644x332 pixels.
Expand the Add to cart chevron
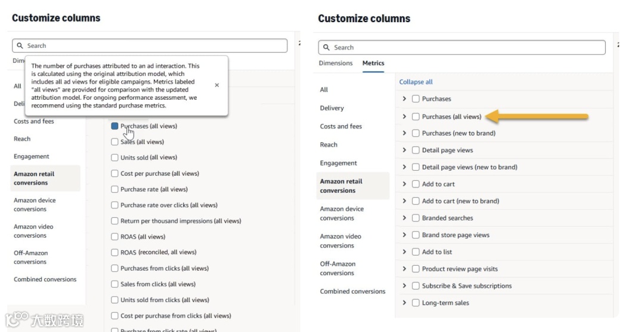pos(404,184)
